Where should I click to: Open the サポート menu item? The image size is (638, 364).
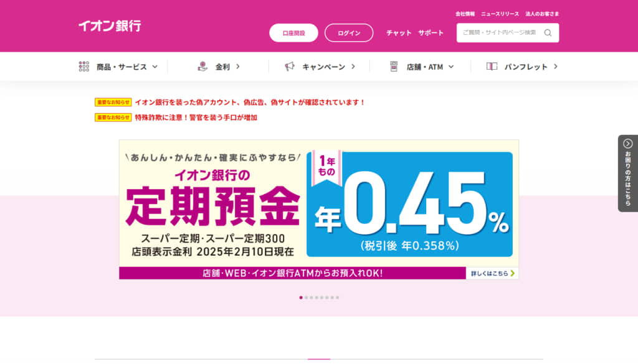click(431, 33)
